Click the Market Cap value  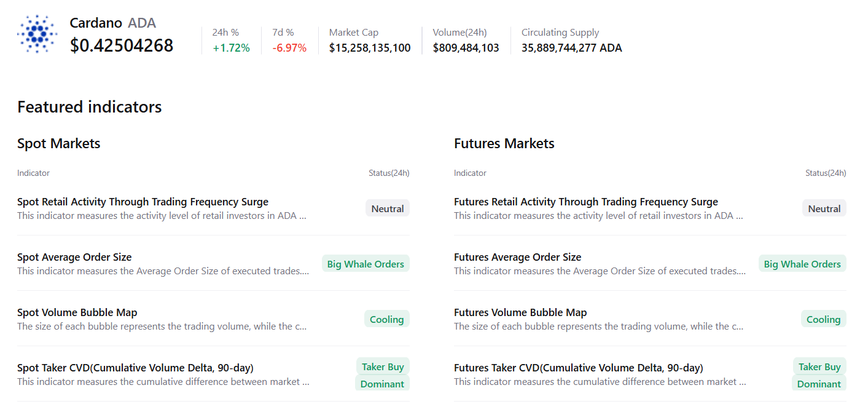tap(369, 47)
